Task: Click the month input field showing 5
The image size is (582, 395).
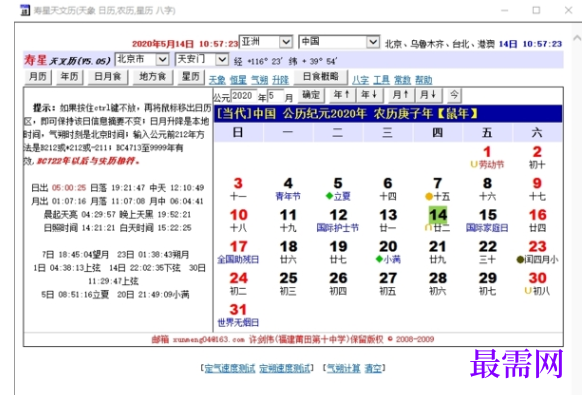Action: pos(275,96)
